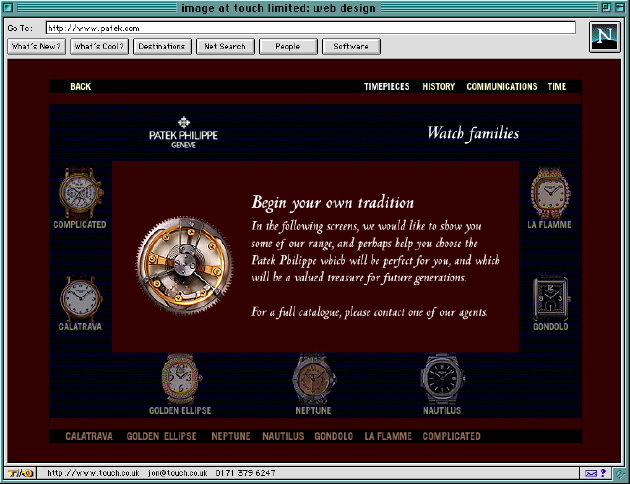Click the window zoom box in title bar
Image resolution: width=630 pixels, height=484 pixels.
(x=605, y=7)
